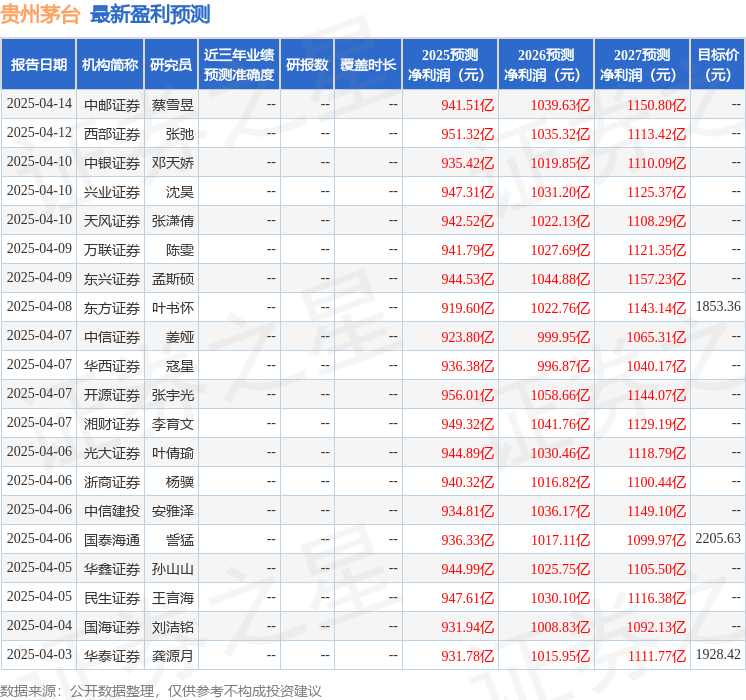
Task: Click 1100.44亿 forecast value
Action: point(657,482)
